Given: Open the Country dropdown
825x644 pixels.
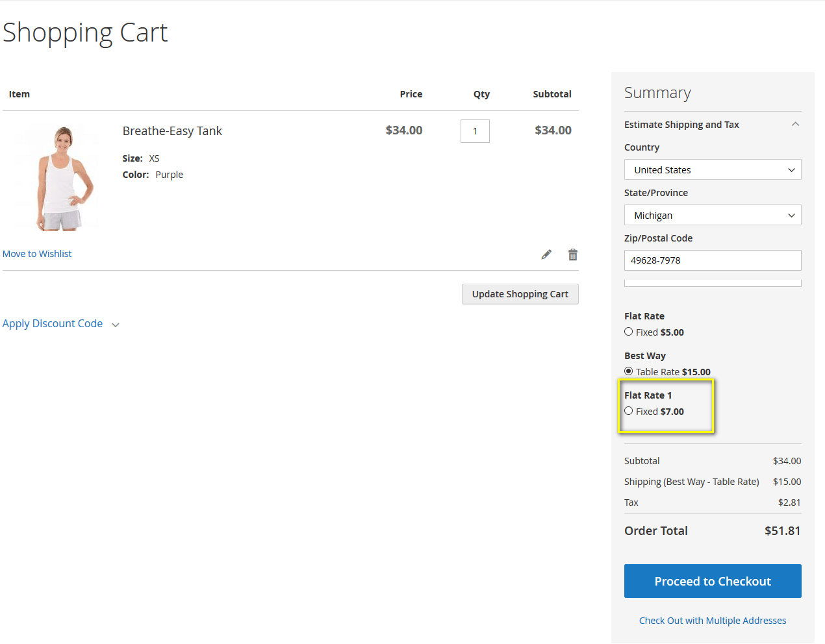Looking at the screenshot, I should [713, 170].
